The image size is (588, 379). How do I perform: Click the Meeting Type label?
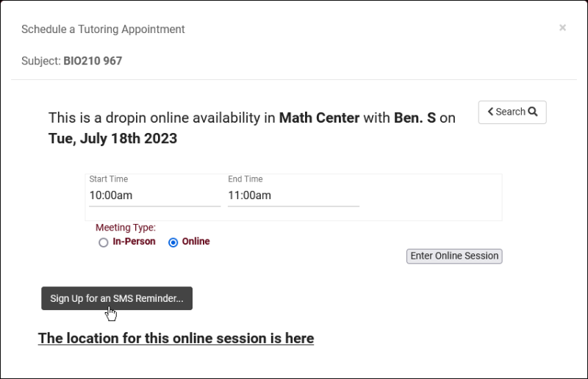click(x=125, y=228)
